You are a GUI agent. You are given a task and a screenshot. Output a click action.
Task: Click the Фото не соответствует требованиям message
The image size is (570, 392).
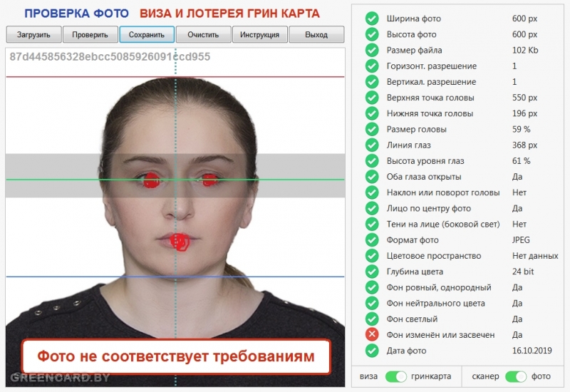pyautogui.click(x=176, y=356)
